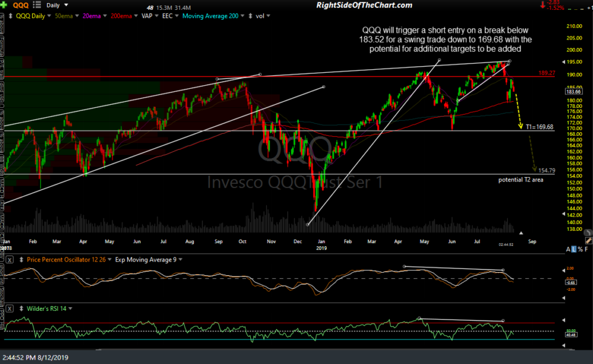Select the EEC indicator menu item
This screenshot has height=364, width=593.
167,16
